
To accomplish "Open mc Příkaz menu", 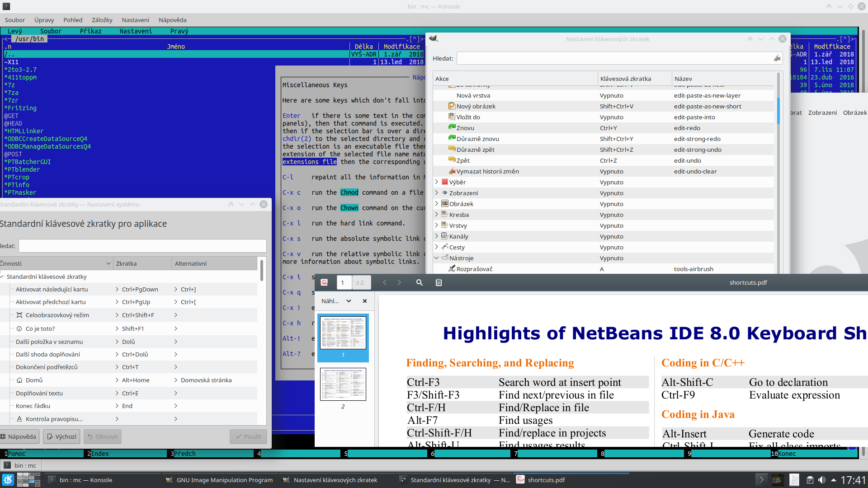I will pyautogui.click(x=90, y=31).
